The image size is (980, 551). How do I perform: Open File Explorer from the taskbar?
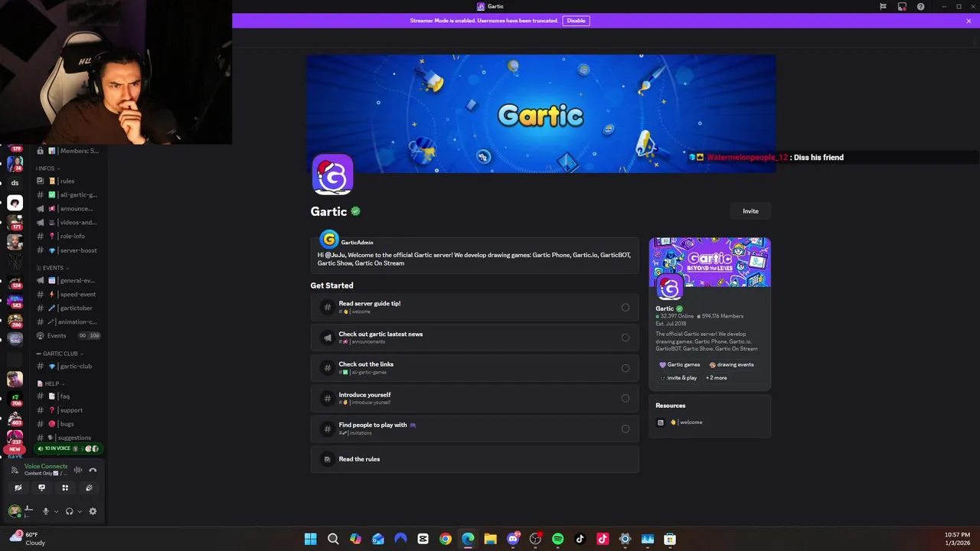(x=490, y=539)
